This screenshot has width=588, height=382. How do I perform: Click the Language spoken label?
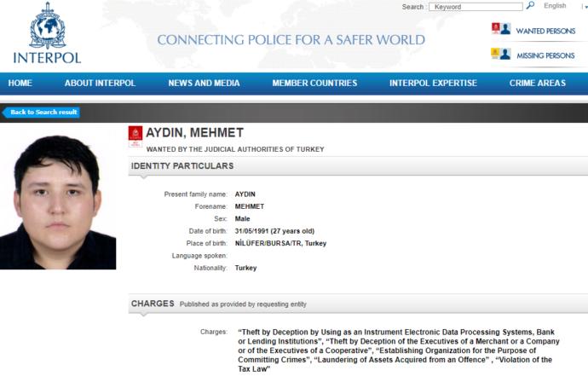[199, 256]
